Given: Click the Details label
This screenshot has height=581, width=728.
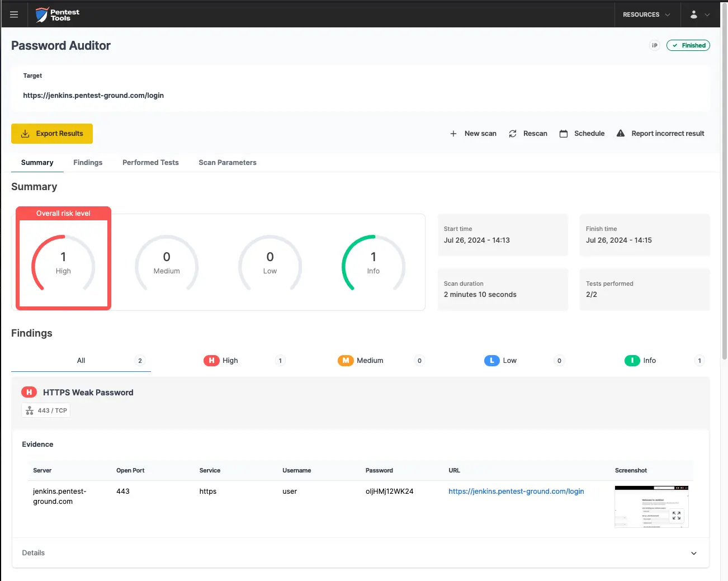Looking at the screenshot, I should [34, 553].
